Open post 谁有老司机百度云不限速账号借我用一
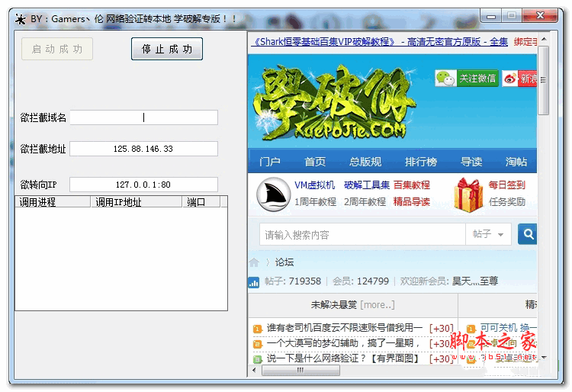Image resolution: width=572 pixels, height=392 pixels. pyautogui.click(x=345, y=328)
